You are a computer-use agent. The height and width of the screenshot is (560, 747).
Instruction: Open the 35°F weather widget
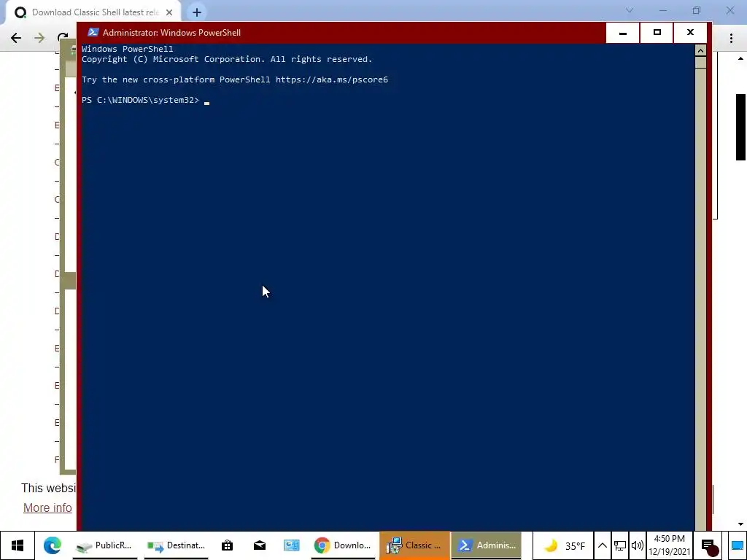tap(564, 545)
